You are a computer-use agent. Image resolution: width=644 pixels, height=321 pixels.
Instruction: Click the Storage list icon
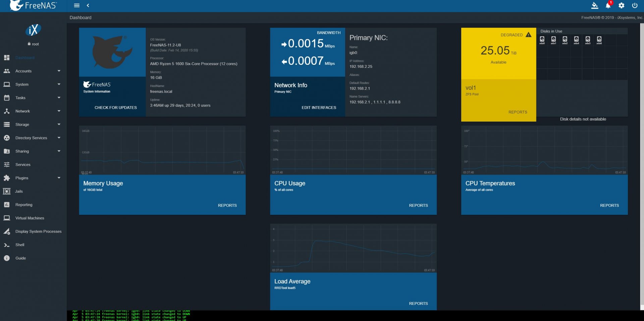click(x=7, y=125)
